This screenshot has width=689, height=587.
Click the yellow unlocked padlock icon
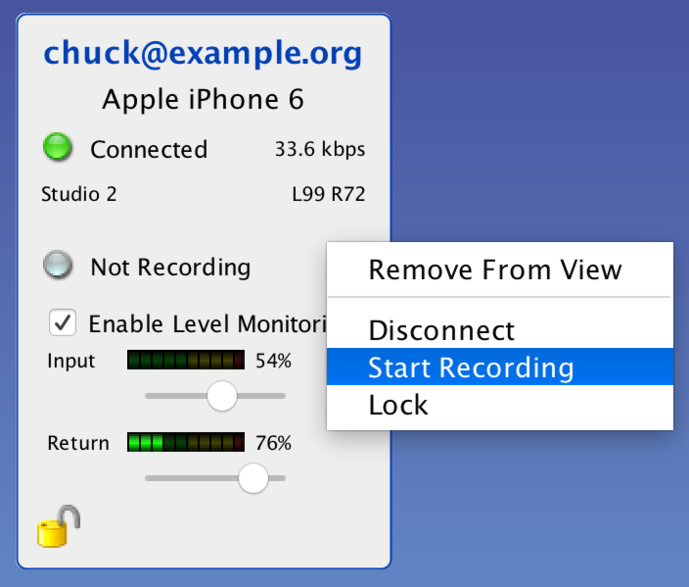pos(58,526)
